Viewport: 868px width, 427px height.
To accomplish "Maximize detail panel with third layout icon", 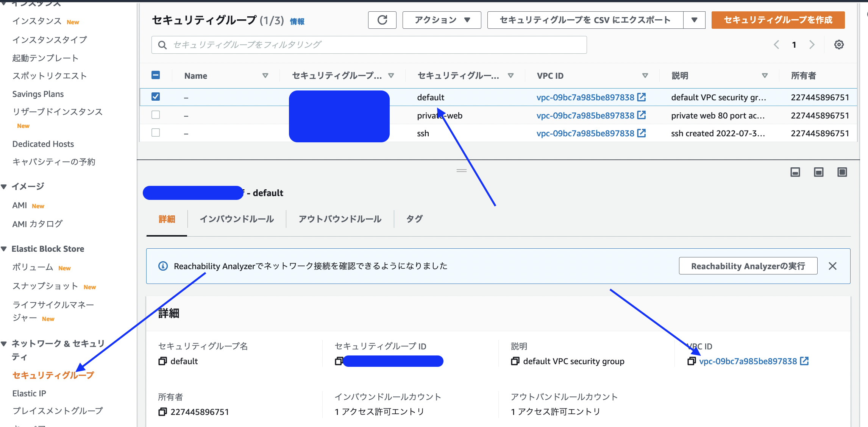I will tap(842, 172).
